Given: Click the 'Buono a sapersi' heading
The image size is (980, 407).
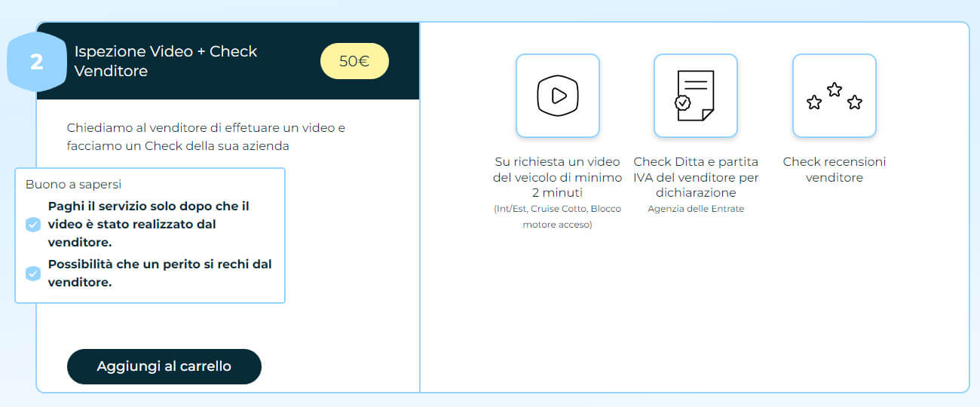Looking at the screenshot, I should [73, 184].
